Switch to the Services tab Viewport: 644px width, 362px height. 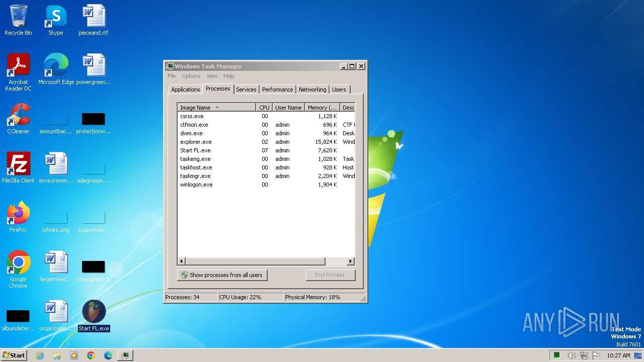pyautogui.click(x=246, y=89)
